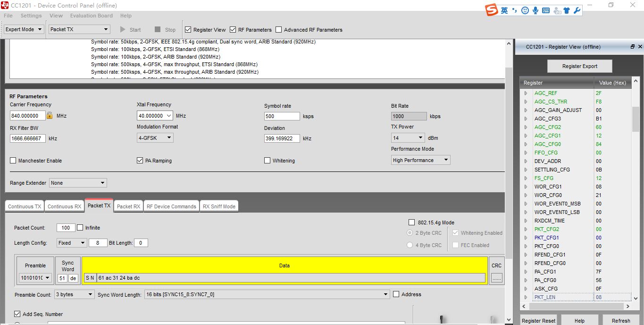Open the View menu

pos(56,16)
